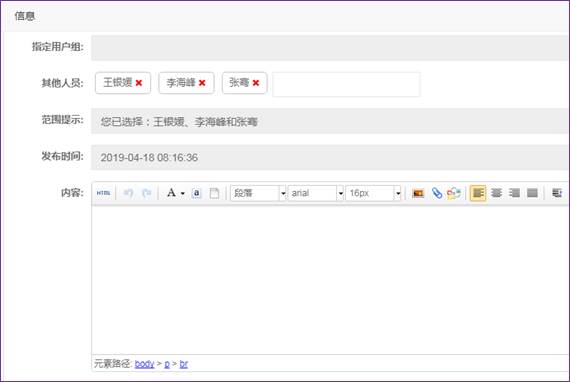Remove 李海峰 from other personnel
570x382 pixels.
pos(202,83)
